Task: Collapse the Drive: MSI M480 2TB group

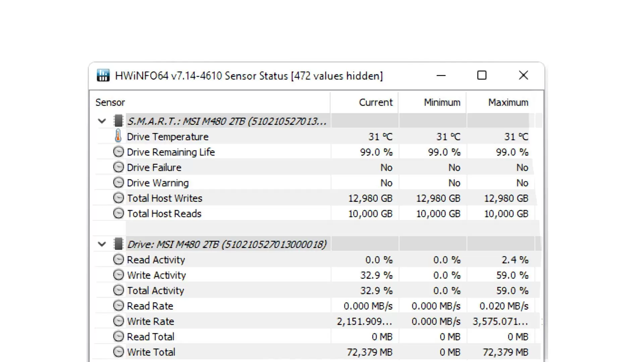Action: (x=102, y=244)
